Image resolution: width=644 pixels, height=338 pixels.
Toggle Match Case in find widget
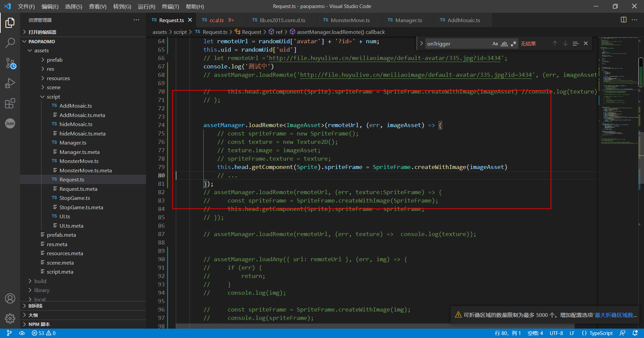tap(495, 44)
